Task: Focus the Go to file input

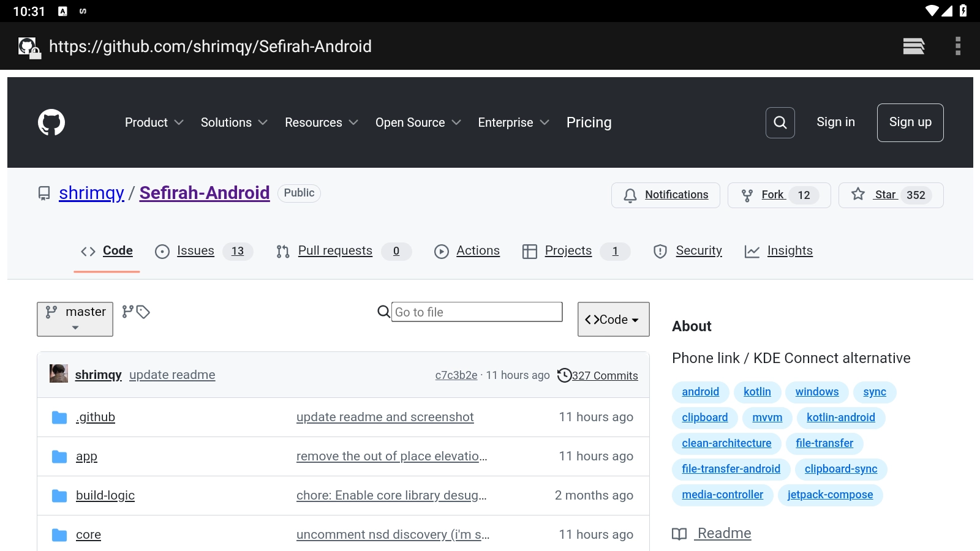Action: click(477, 312)
